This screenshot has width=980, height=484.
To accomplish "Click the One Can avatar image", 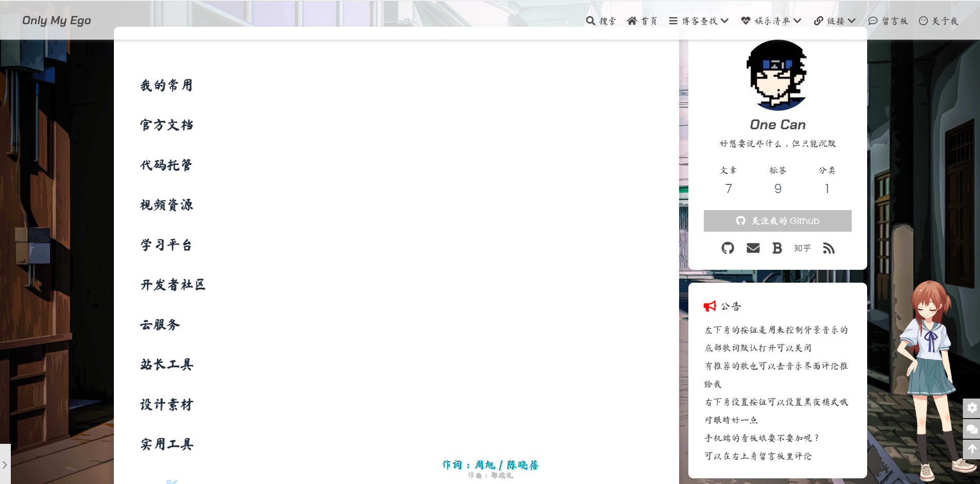I will [778, 75].
